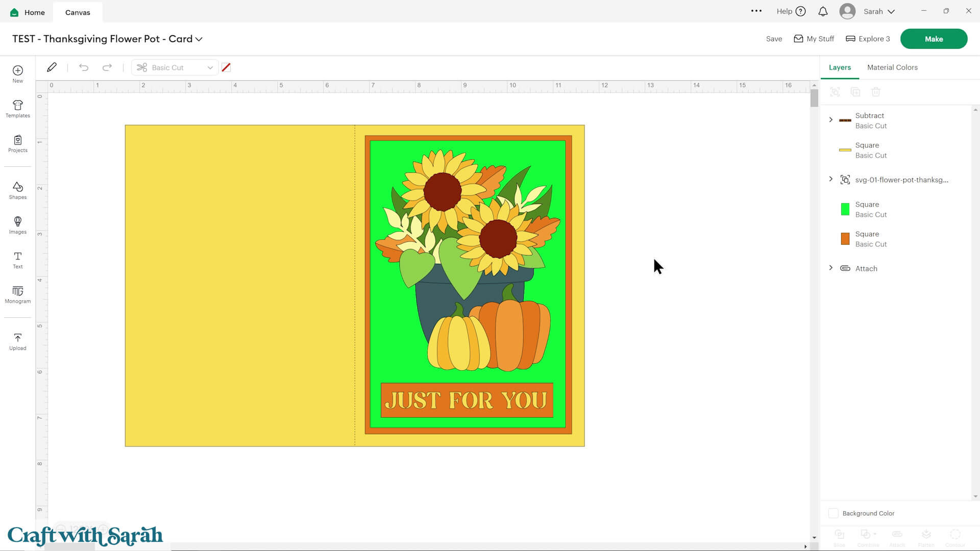Open the Images library
The height and width of the screenshot is (551, 980).
18,225
